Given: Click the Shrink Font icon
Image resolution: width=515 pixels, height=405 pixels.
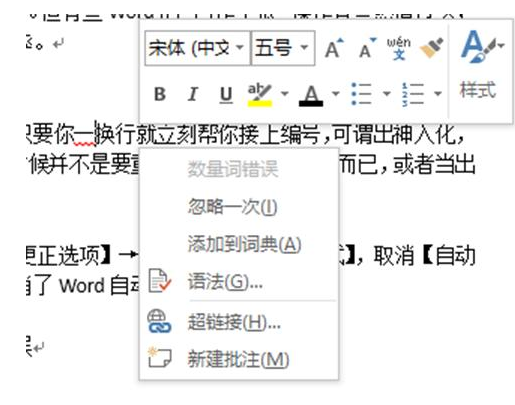Looking at the screenshot, I should tap(368, 48).
